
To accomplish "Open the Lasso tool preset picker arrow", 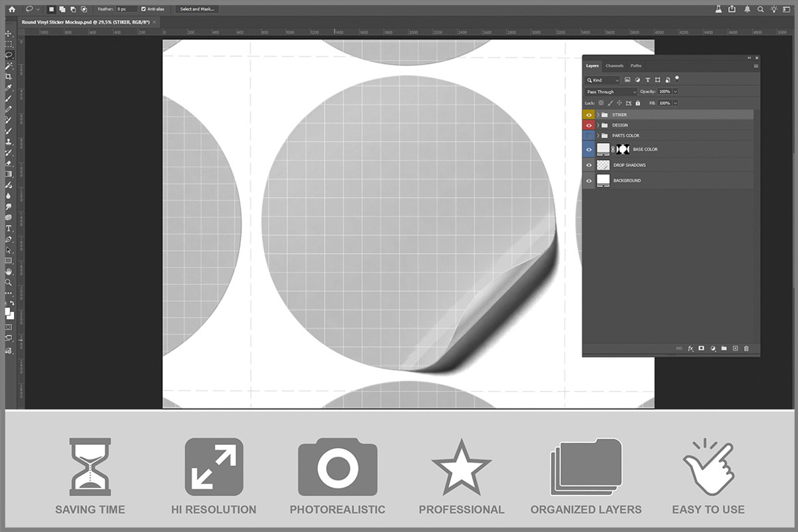I will click(x=38, y=9).
